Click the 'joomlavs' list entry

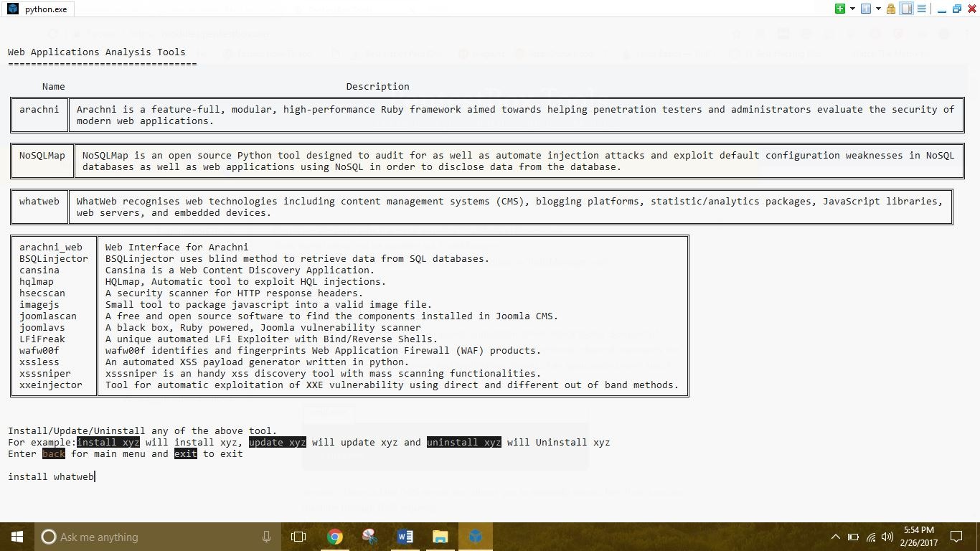pos(42,327)
